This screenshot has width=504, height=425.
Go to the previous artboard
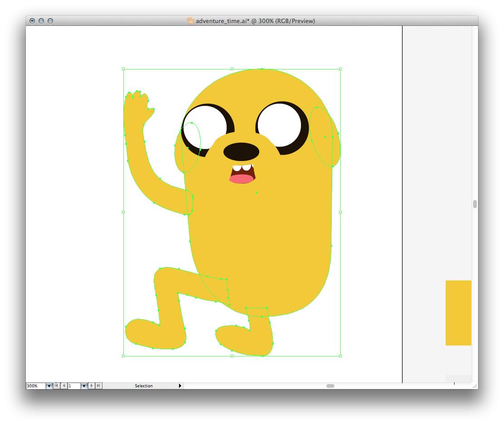point(63,386)
